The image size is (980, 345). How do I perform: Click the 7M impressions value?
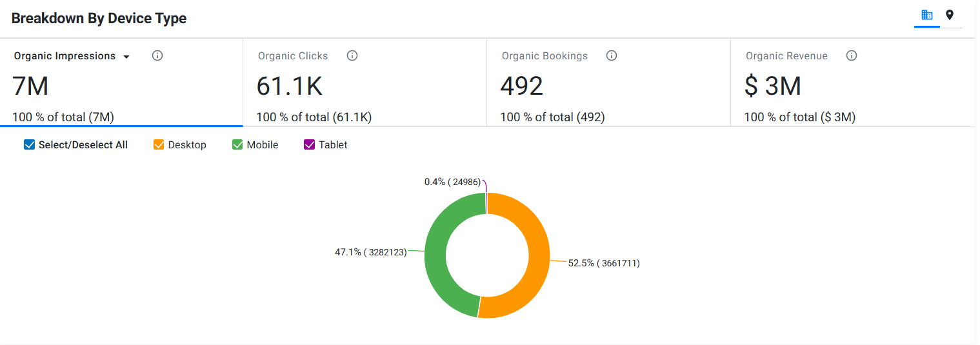[30, 86]
